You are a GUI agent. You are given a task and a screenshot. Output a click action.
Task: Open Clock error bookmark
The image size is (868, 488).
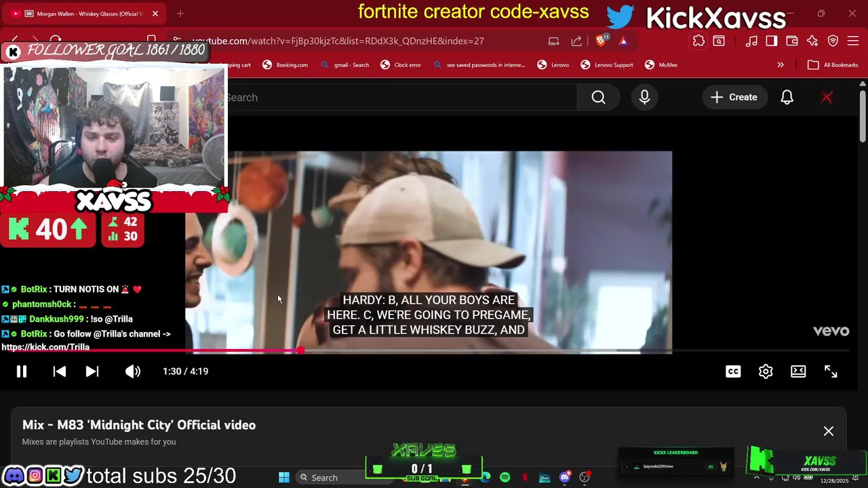(401, 65)
